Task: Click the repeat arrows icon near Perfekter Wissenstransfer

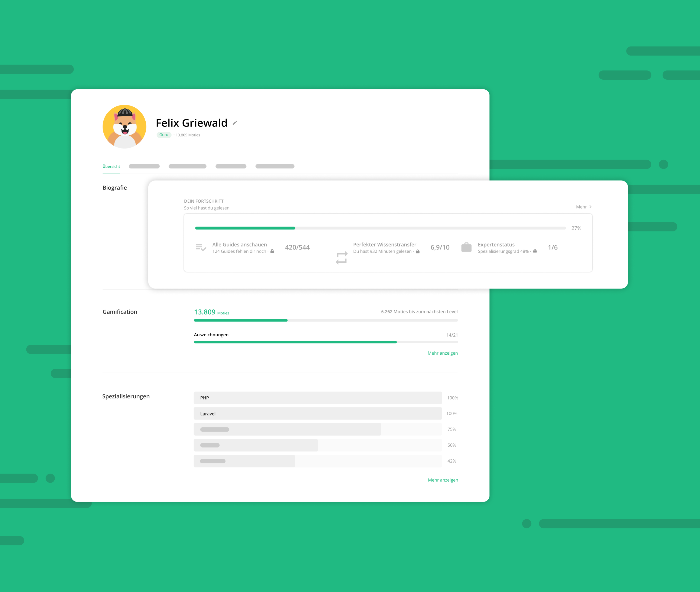Action: (x=341, y=258)
